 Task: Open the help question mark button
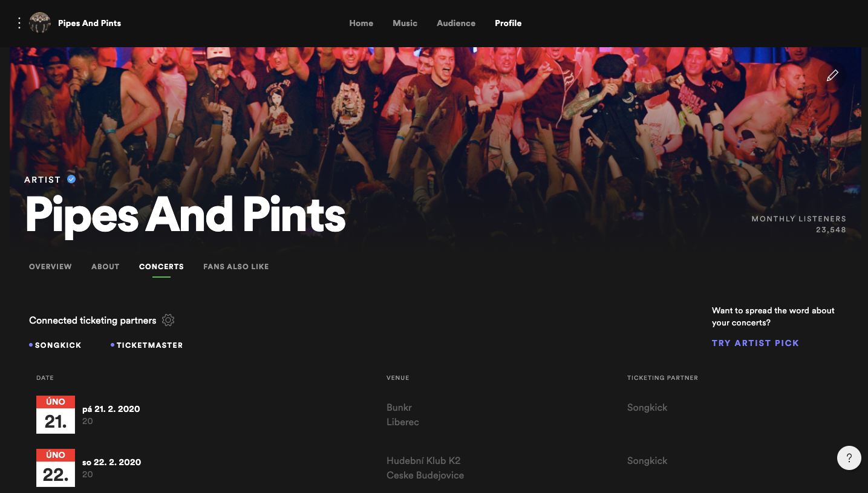click(849, 458)
